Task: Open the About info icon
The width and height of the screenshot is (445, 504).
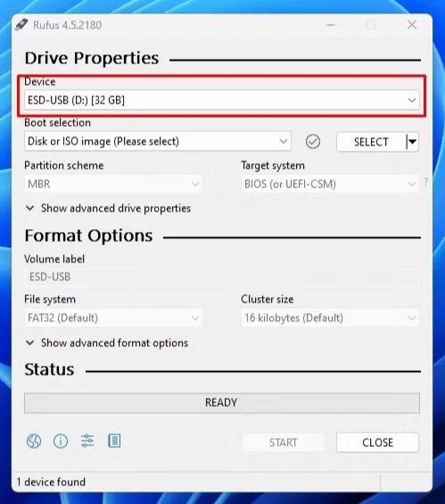Action: 61,441
